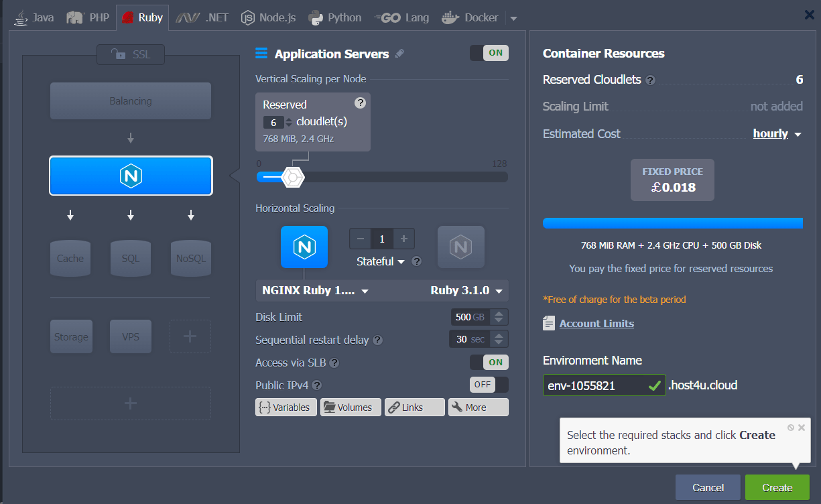Click the Create button
The height and width of the screenshot is (504, 821).
[777, 487]
